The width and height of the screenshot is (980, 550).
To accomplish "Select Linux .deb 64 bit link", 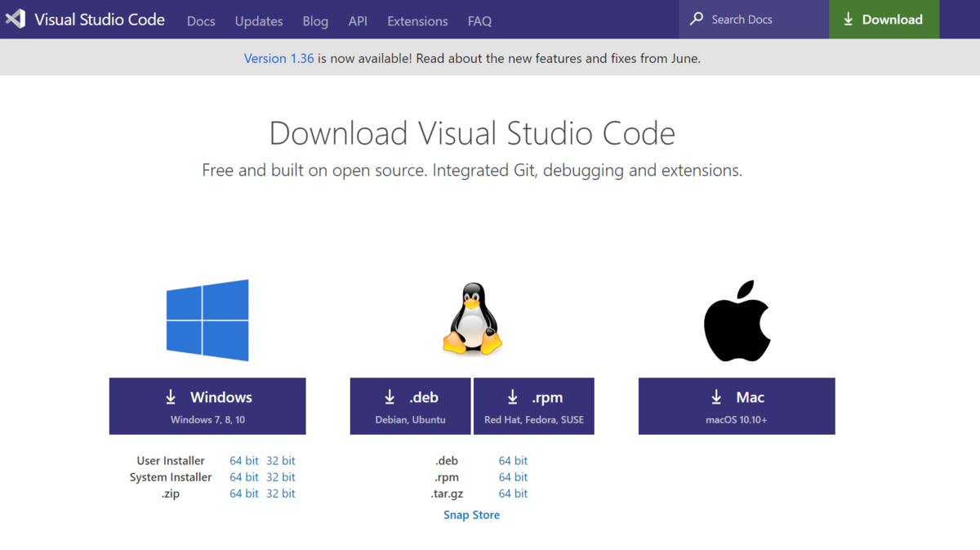I will click(x=514, y=461).
